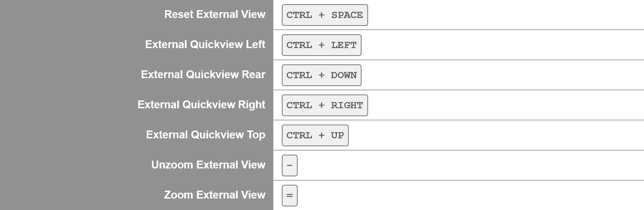Edit the CTRL + RIGHT key binding

click(x=324, y=105)
